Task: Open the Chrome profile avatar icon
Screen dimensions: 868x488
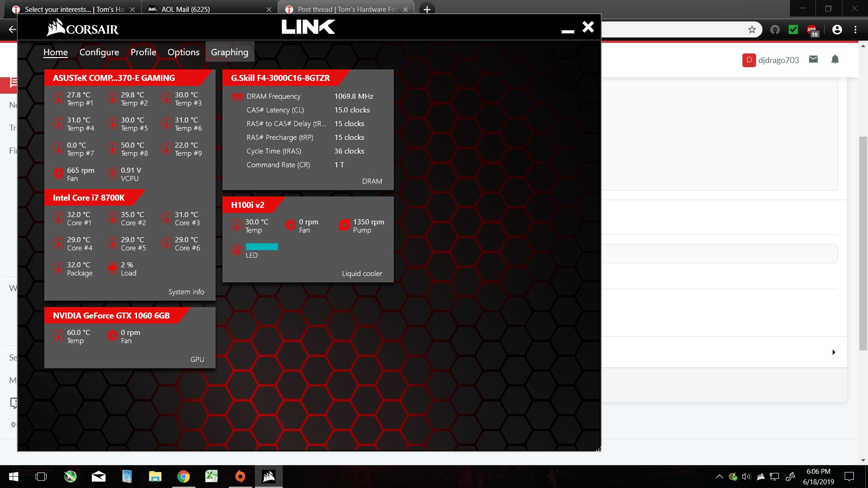Action: [x=837, y=30]
